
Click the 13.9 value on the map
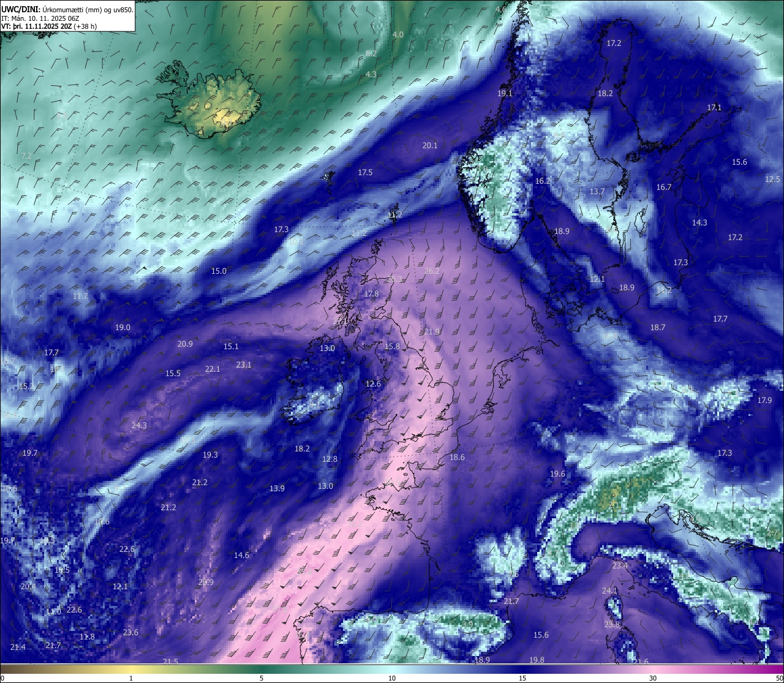277,488
